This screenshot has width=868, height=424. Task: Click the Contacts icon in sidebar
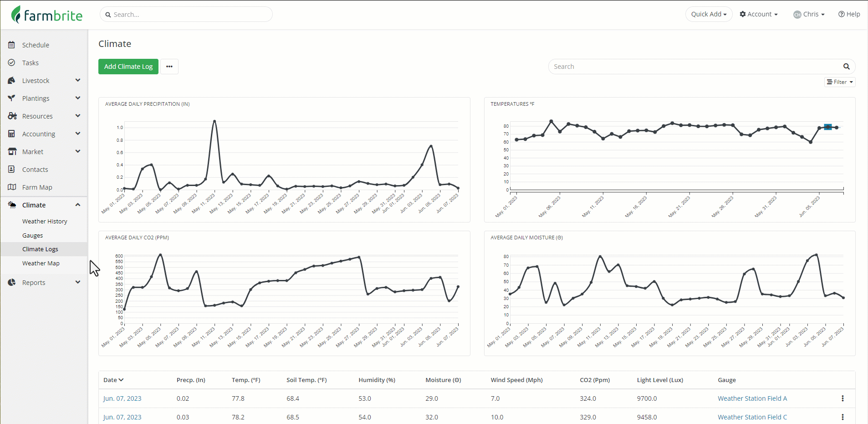pos(12,169)
